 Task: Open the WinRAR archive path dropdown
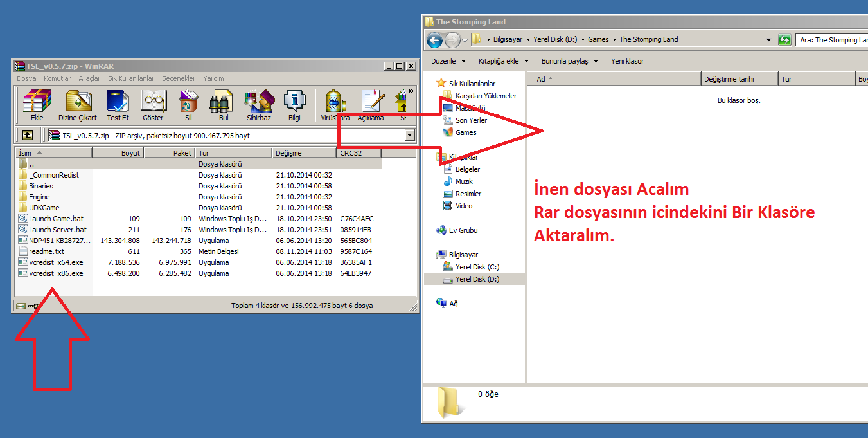tap(410, 136)
